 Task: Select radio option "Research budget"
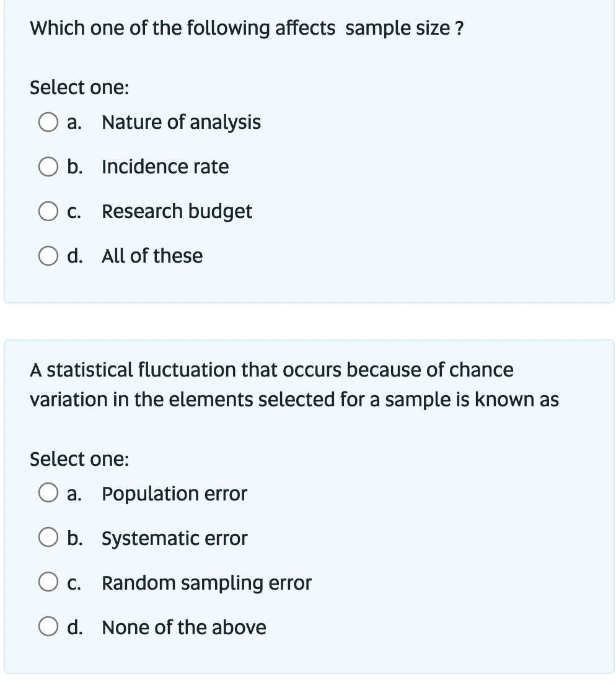48,211
